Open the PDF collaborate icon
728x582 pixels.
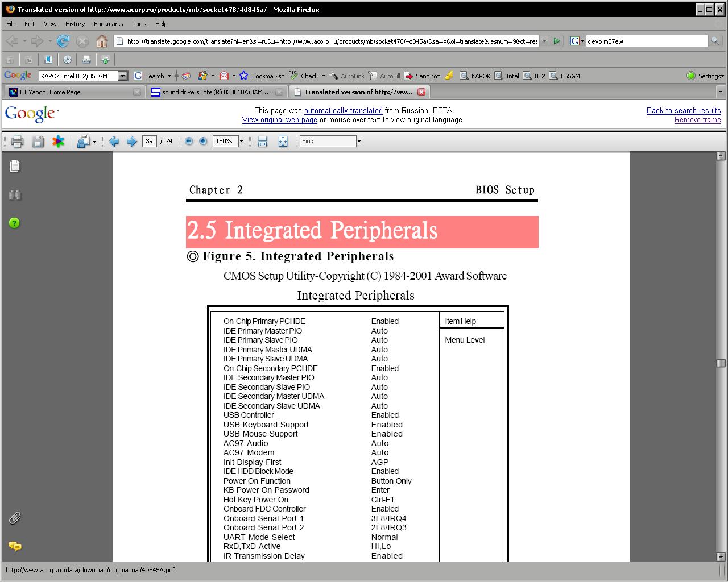[x=83, y=142]
